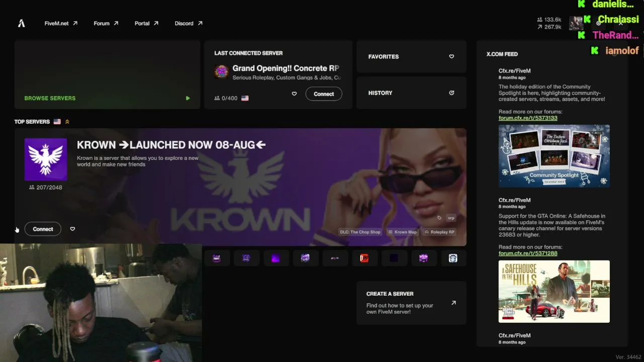The image size is (644, 362).
Task: Click the US flag next to Top Servers
Action: [57, 122]
